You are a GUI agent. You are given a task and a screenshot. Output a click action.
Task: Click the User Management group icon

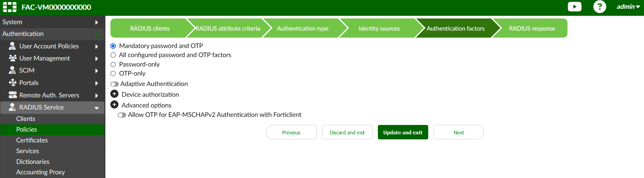(x=13, y=58)
